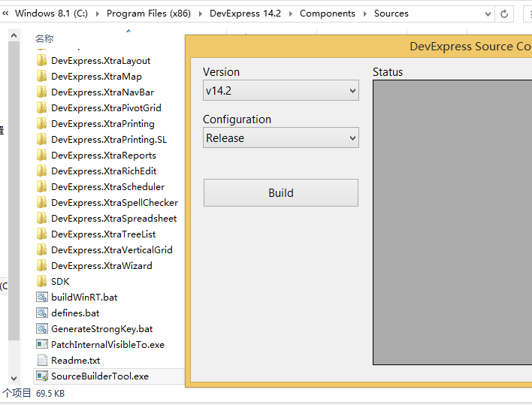Screen dimensions: 532x405
Task: Click the DevExpress.XtraWizard folder icon
Action: click(42, 265)
